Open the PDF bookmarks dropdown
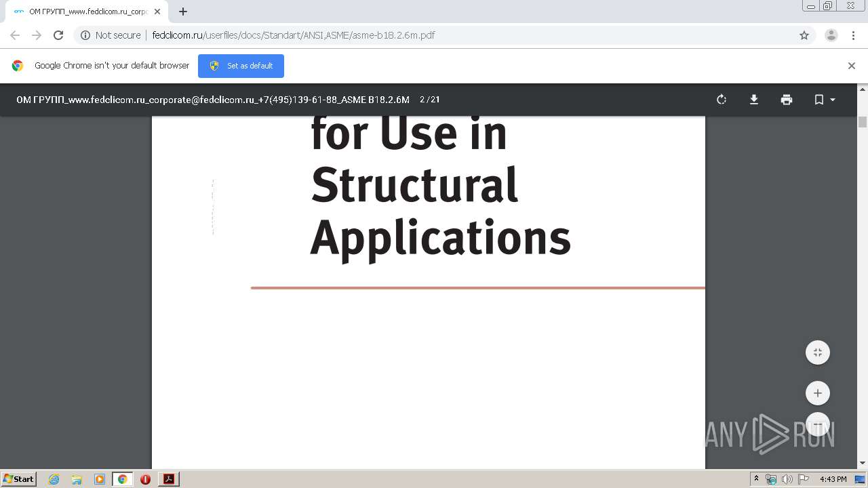Viewport: 868px width, 488px height. [825, 100]
